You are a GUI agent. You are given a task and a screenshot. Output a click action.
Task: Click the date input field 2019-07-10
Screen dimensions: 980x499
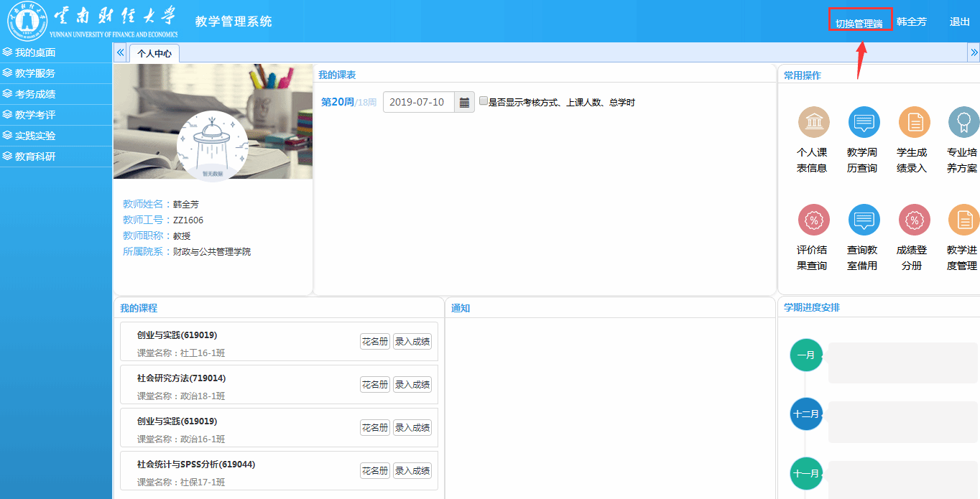point(418,103)
